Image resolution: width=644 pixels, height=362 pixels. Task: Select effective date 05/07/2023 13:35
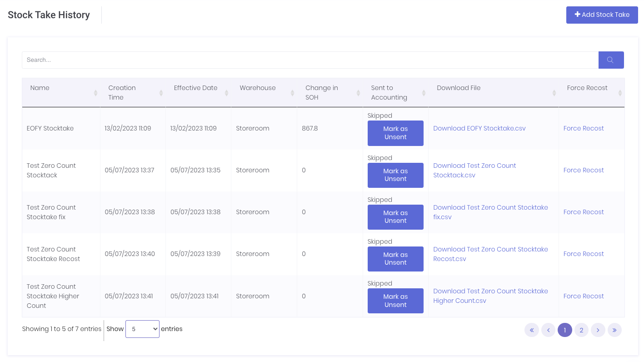click(x=195, y=170)
